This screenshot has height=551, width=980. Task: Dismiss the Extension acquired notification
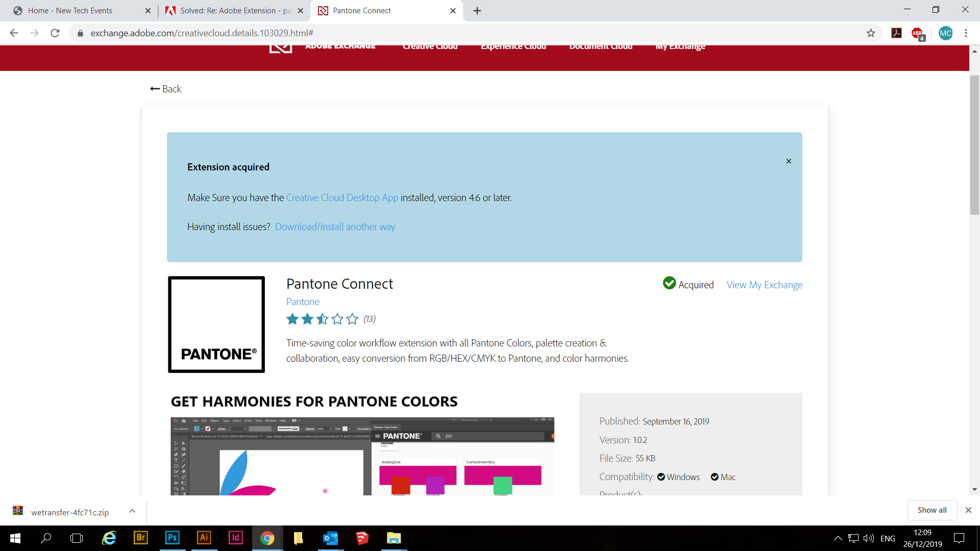(x=788, y=161)
